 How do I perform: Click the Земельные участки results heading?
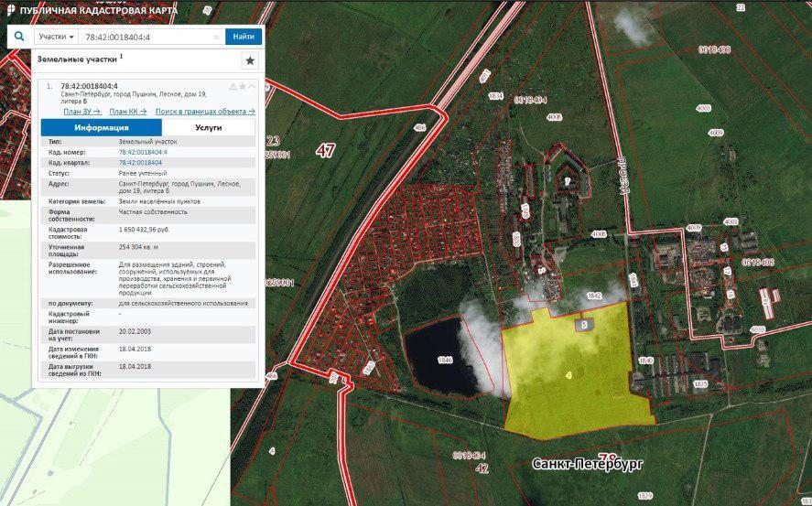pos(77,59)
